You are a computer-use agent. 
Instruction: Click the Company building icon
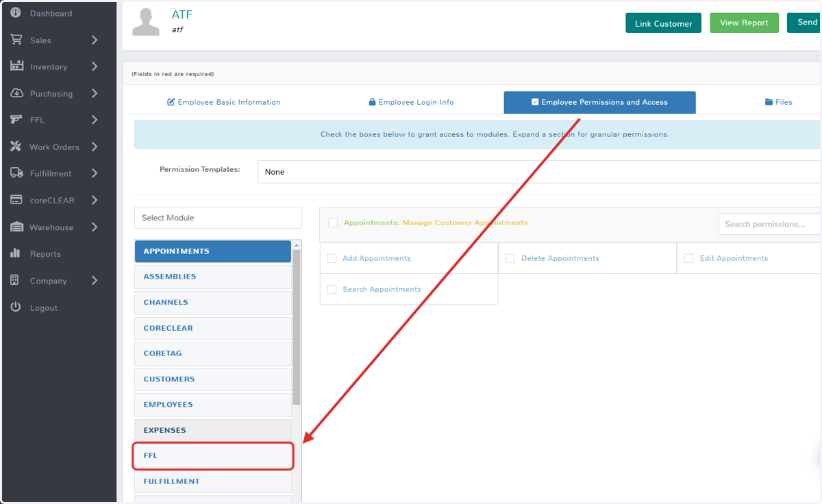click(x=15, y=280)
